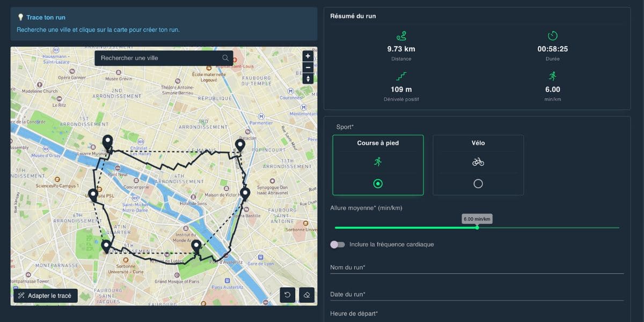This screenshot has height=322, width=644.
Task: Click the Sport* field label
Action: 345,127
